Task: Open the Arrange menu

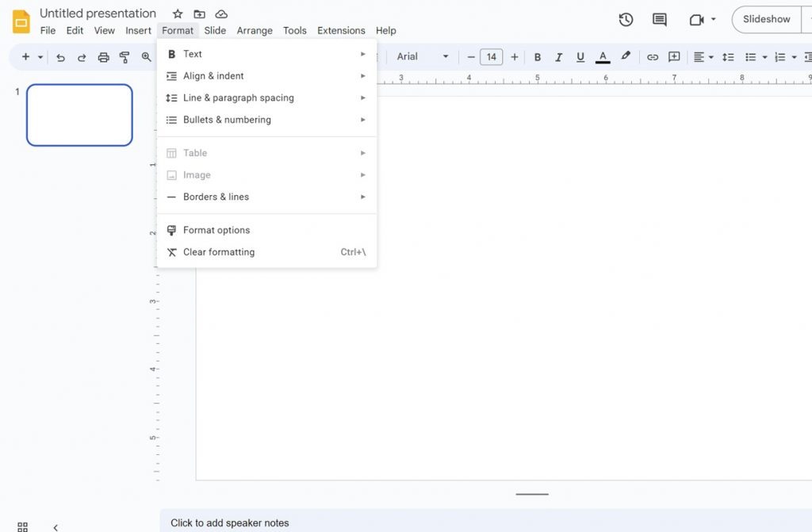Action: (x=255, y=31)
